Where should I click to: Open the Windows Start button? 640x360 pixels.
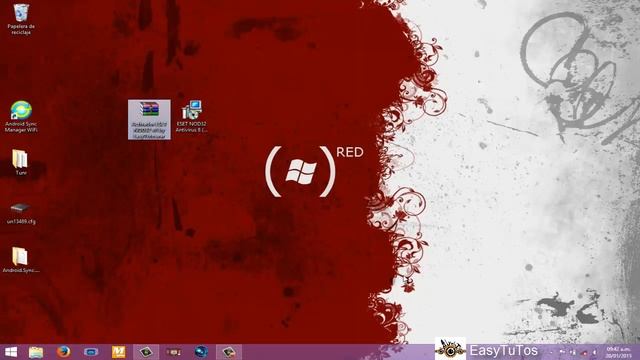[11, 352]
